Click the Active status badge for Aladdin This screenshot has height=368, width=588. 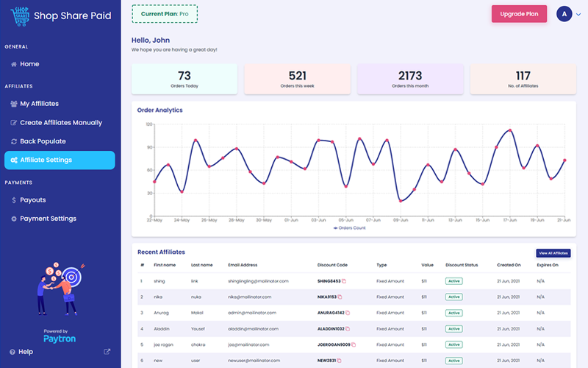click(x=453, y=329)
